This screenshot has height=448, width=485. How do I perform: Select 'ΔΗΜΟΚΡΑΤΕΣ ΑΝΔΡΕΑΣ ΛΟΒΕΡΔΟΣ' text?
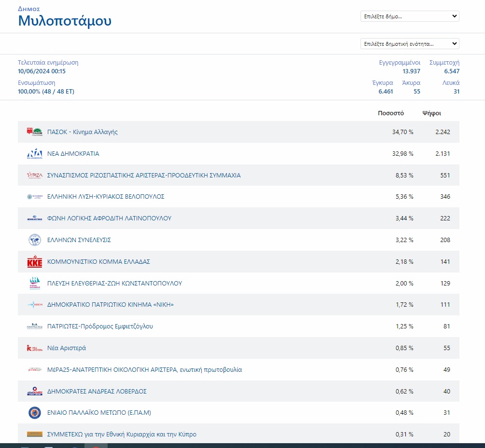pyautogui.click(x=97, y=391)
